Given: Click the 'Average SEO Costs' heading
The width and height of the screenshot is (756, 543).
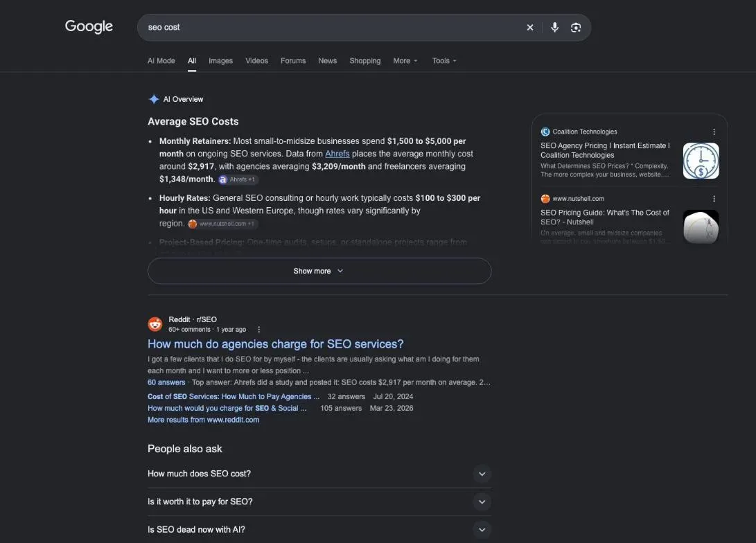Looking at the screenshot, I should click(193, 121).
